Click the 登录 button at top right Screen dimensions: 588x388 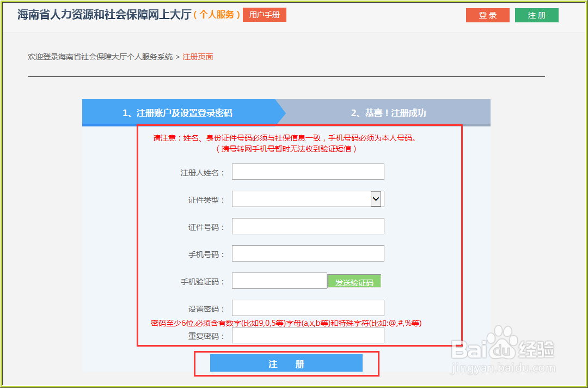tap(487, 15)
